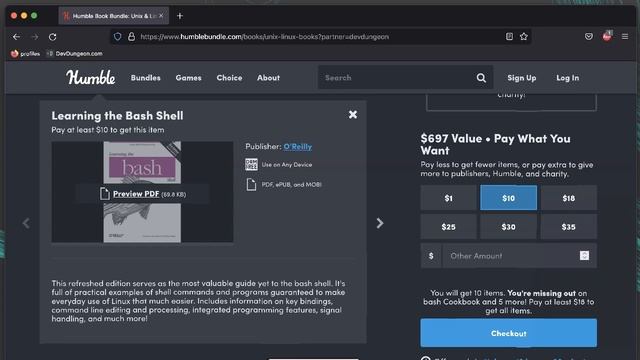The image size is (640, 360).
Task: Click 'Pay at least $10 to get this item'
Action: (x=108, y=130)
